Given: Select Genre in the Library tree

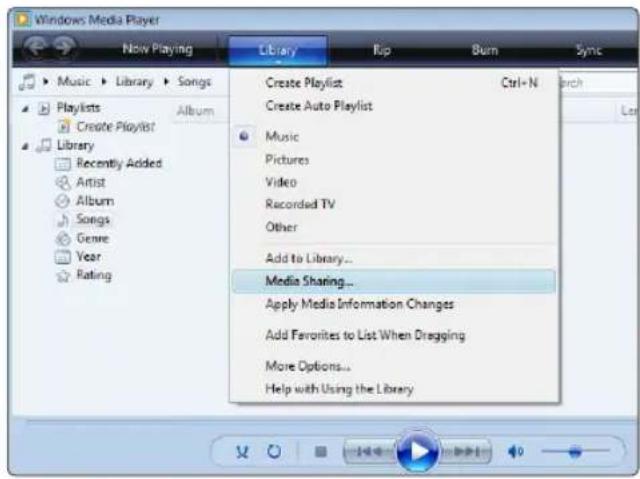Looking at the screenshot, I should pyautogui.click(x=93, y=238).
